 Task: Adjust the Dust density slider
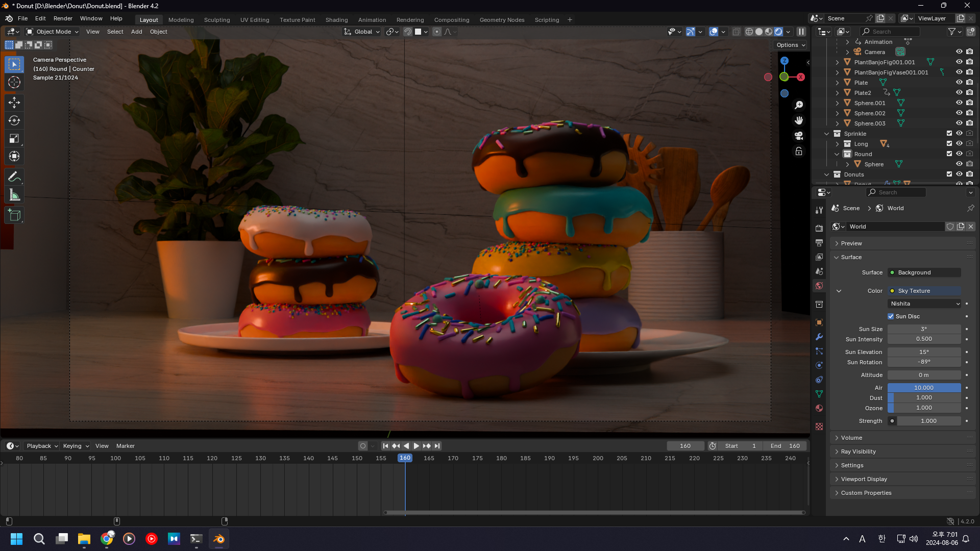(x=924, y=397)
